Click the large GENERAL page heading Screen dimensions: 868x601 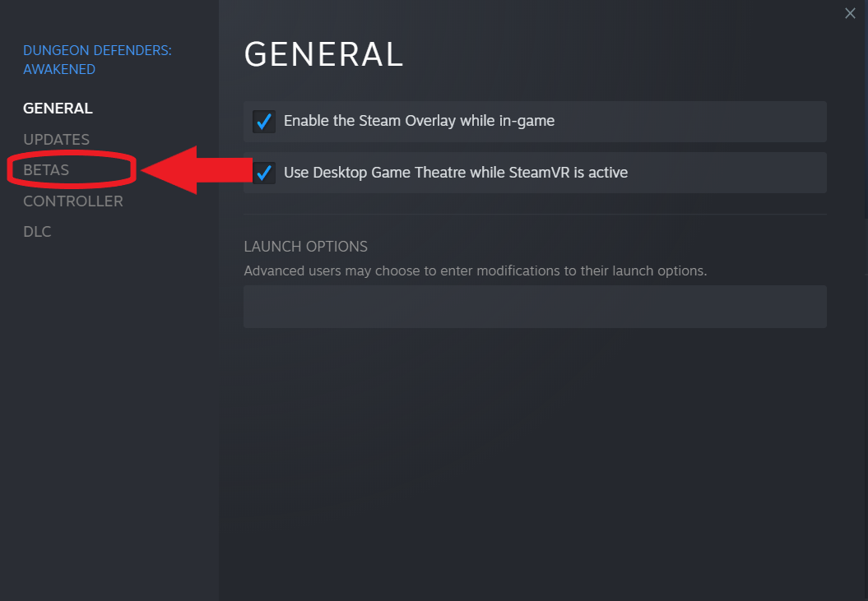[x=324, y=54]
